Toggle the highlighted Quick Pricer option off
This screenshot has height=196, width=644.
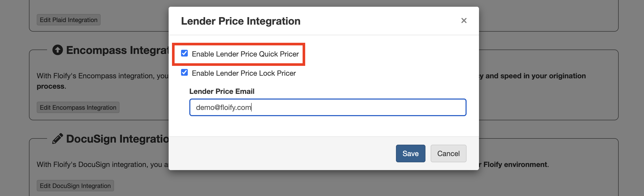click(184, 53)
